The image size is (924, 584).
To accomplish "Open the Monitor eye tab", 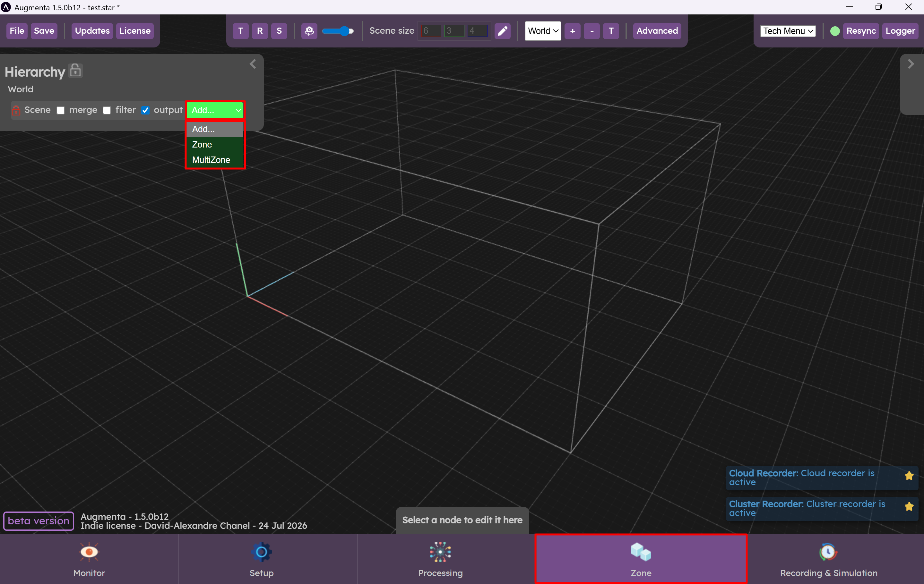I will pos(89,559).
